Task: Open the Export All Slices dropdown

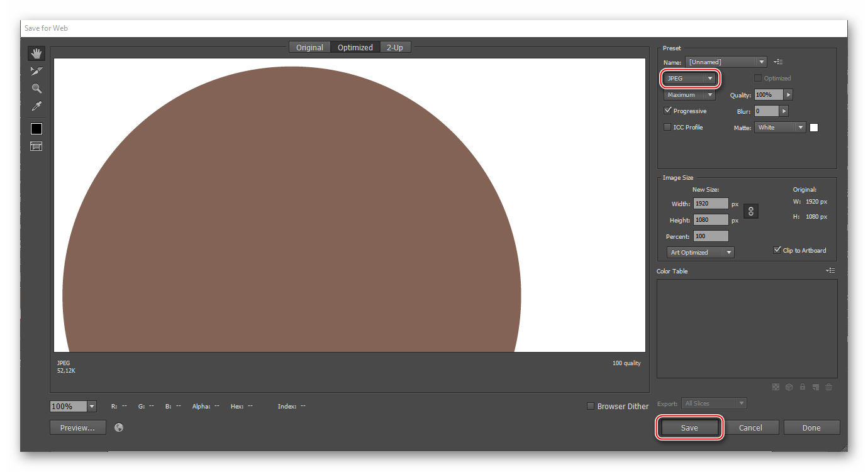Action: [x=715, y=403]
